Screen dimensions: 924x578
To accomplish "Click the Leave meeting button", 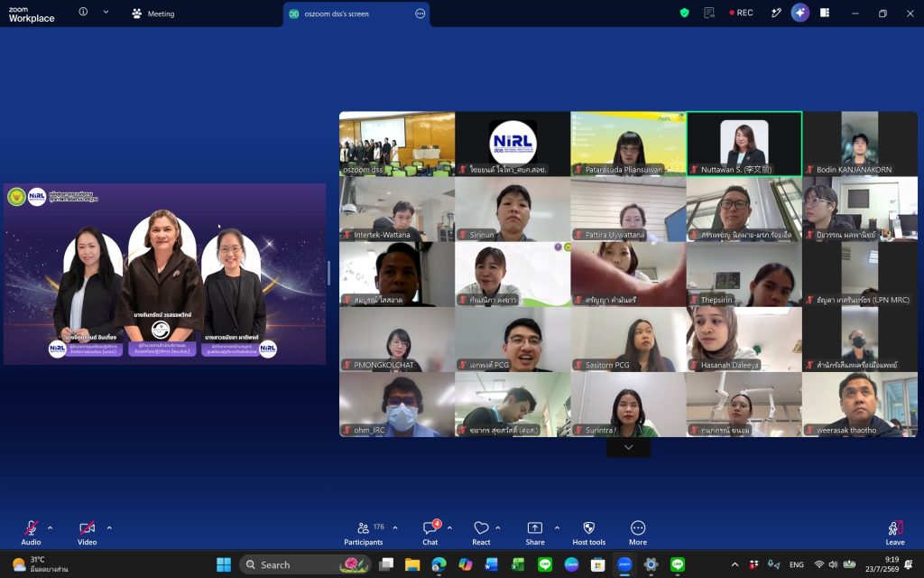I will pyautogui.click(x=894, y=533).
